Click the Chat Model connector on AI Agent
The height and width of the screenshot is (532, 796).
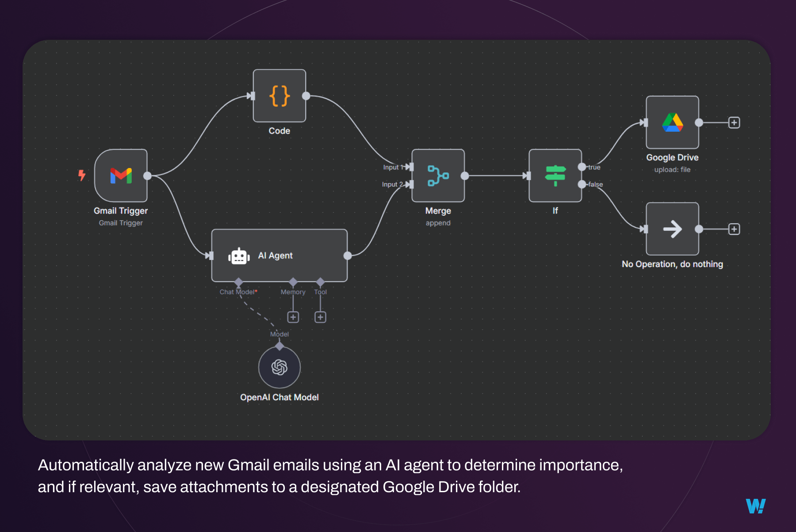click(239, 282)
